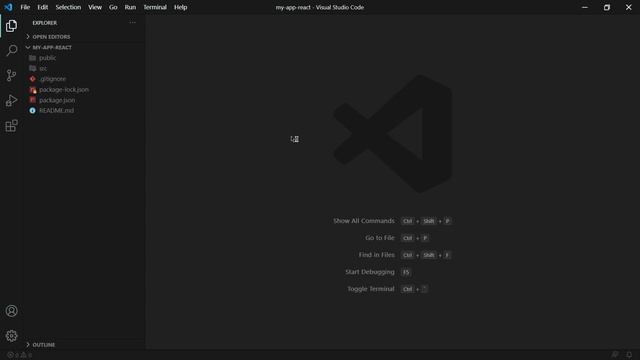
Task: Open the Run and Debug view
Action: (x=11, y=100)
